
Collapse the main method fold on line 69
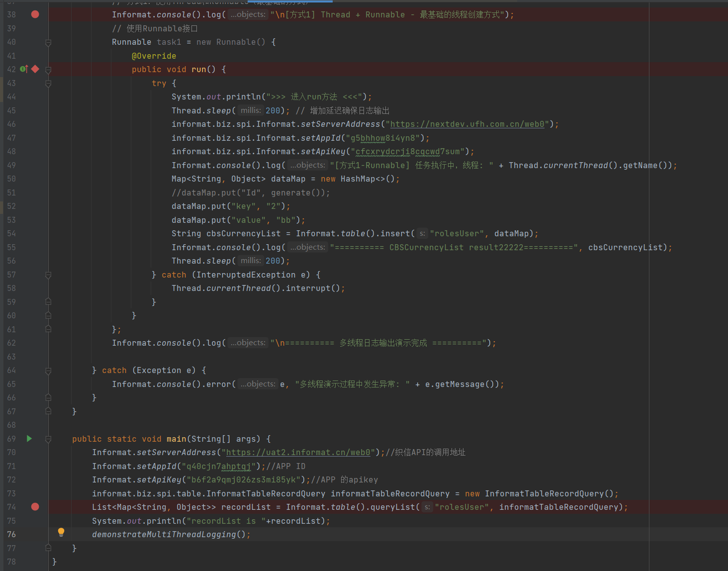click(x=48, y=439)
